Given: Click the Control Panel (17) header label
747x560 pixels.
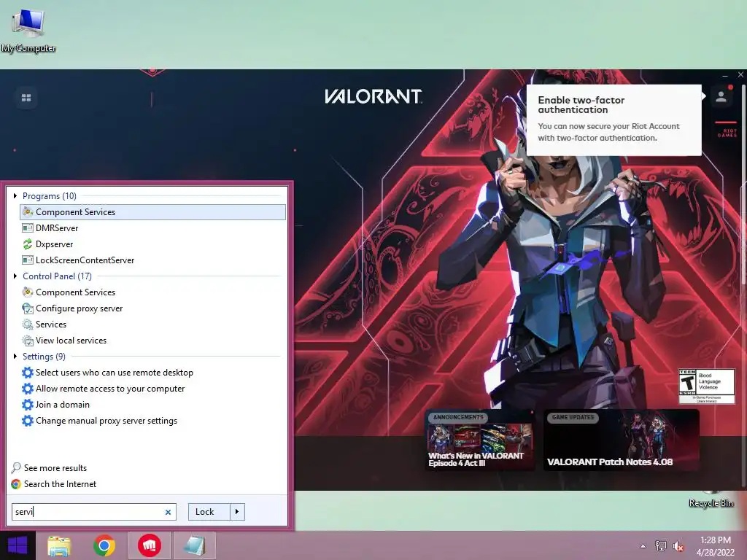Looking at the screenshot, I should pos(57,276).
